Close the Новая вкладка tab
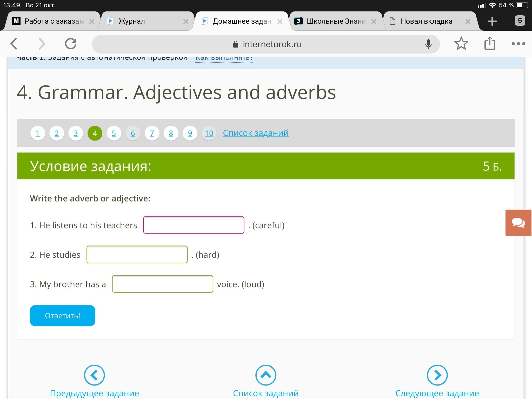This screenshot has width=532, height=399. click(x=468, y=22)
